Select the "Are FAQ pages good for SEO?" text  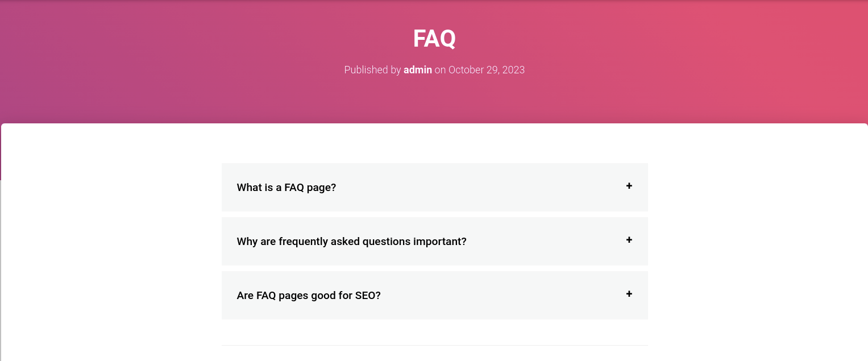[x=309, y=296]
